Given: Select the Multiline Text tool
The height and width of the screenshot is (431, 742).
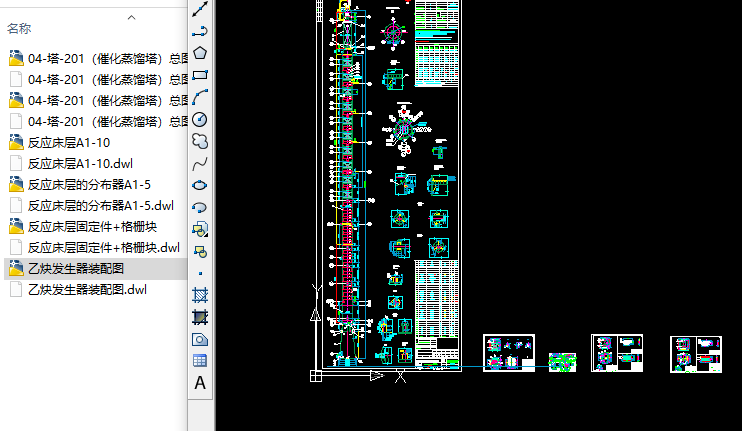Looking at the screenshot, I should 200,383.
